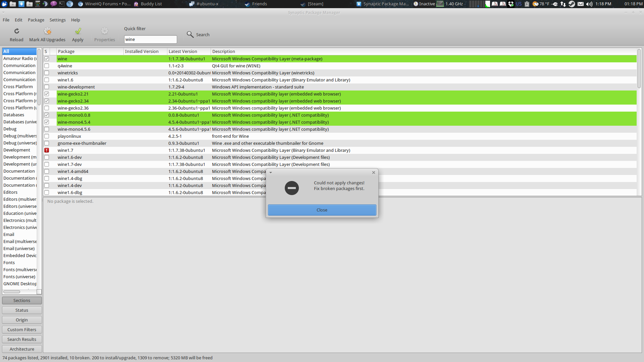Click the broken package icon for wine1.7

coord(47,150)
